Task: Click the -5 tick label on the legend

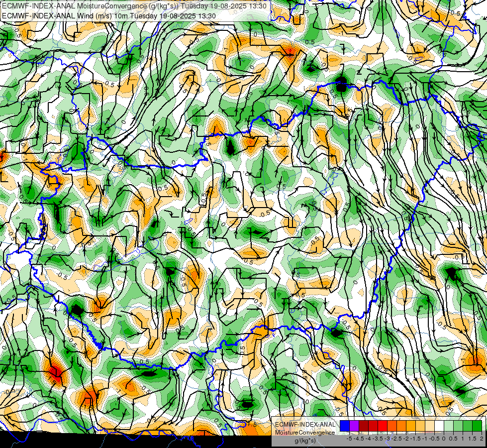Action: (x=349, y=439)
